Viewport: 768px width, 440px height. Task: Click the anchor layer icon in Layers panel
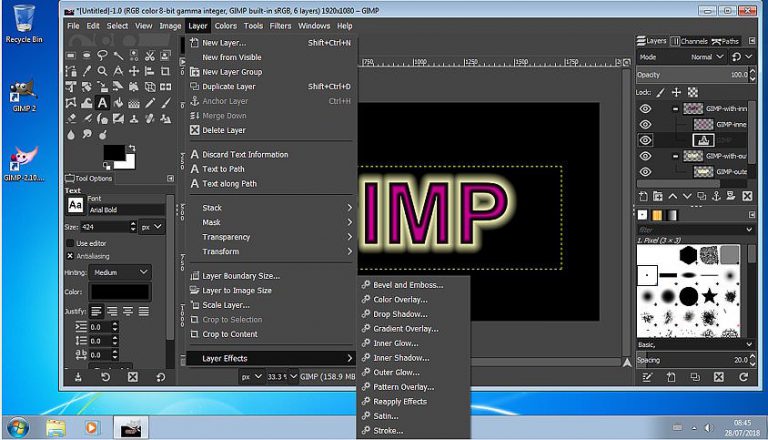click(x=716, y=196)
